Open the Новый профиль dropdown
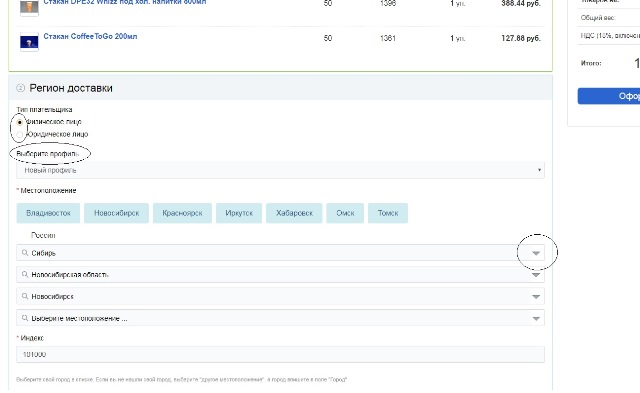Image resolution: width=640 pixels, height=393 pixels. point(280,170)
